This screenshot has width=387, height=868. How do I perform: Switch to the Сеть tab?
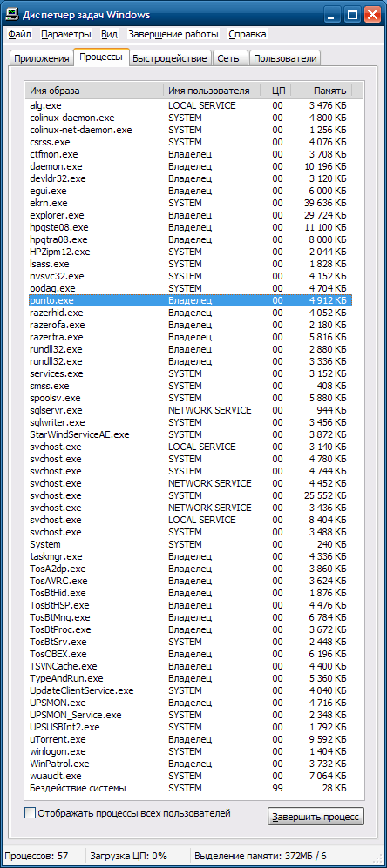click(228, 58)
